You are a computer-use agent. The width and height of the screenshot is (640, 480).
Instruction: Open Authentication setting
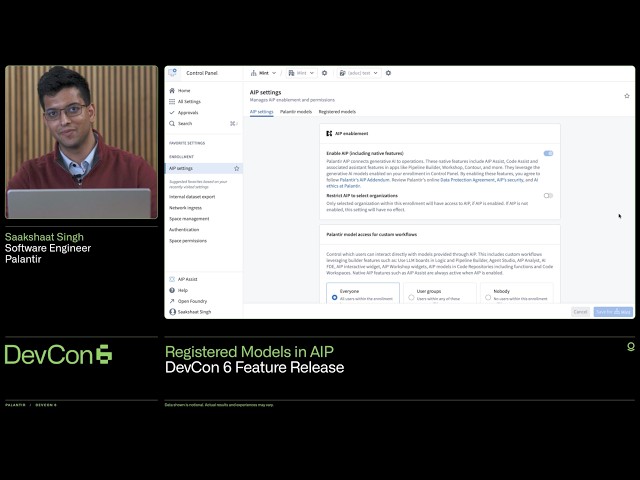point(184,230)
